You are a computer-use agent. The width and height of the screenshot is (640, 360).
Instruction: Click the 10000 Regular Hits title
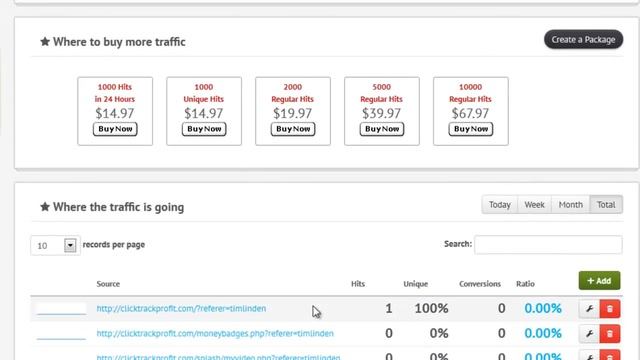[470, 93]
